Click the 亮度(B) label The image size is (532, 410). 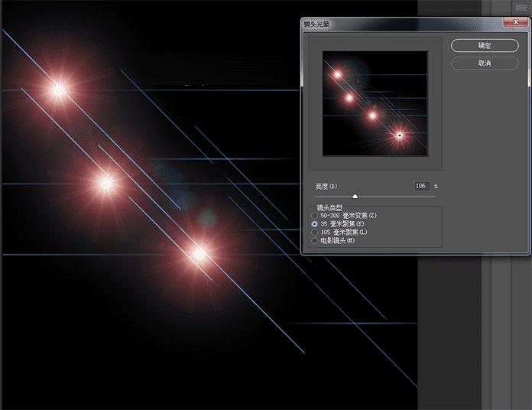coord(328,187)
